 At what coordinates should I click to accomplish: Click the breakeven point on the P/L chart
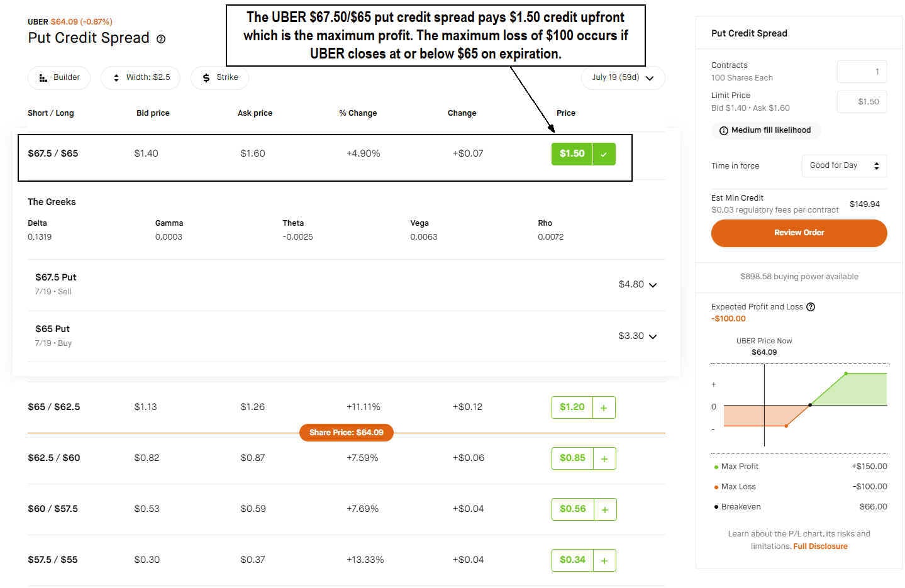[809, 405]
